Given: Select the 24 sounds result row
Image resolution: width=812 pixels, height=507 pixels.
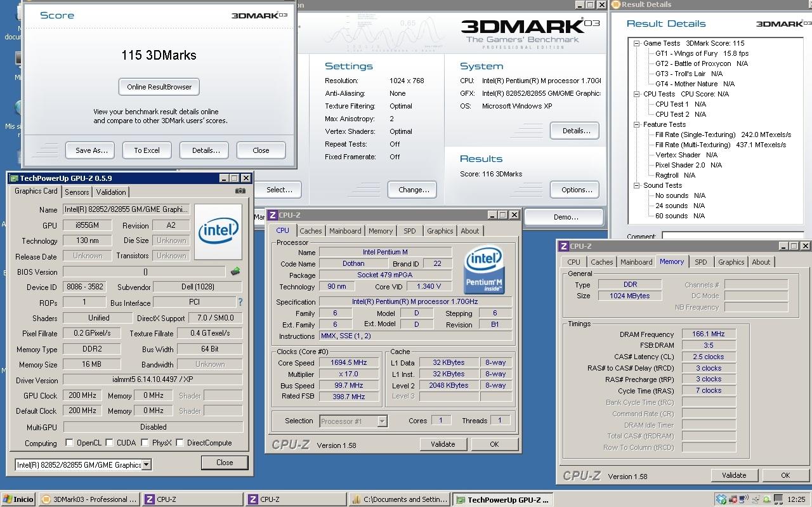Looking at the screenshot, I should click(x=680, y=206).
